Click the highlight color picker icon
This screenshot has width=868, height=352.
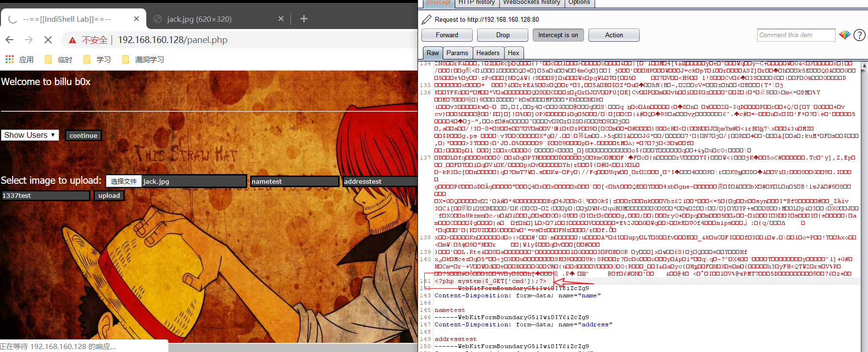tap(845, 35)
